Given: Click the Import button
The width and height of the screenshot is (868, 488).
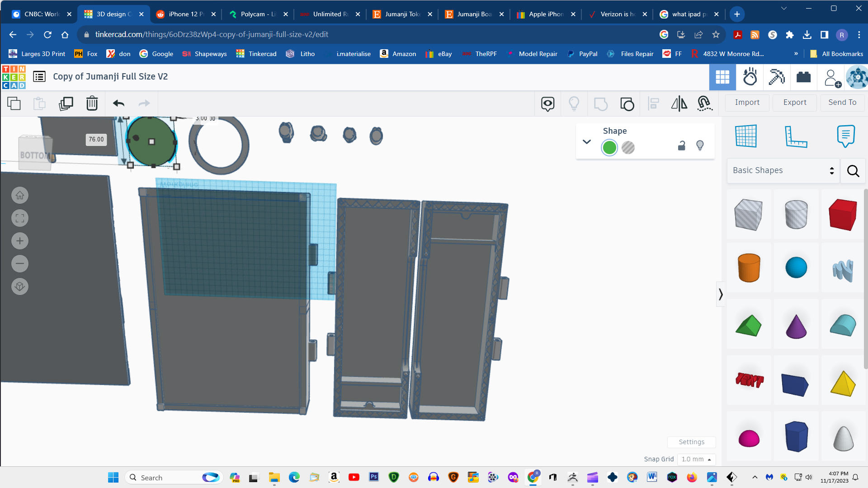Looking at the screenshot, I should coord(747,103).
